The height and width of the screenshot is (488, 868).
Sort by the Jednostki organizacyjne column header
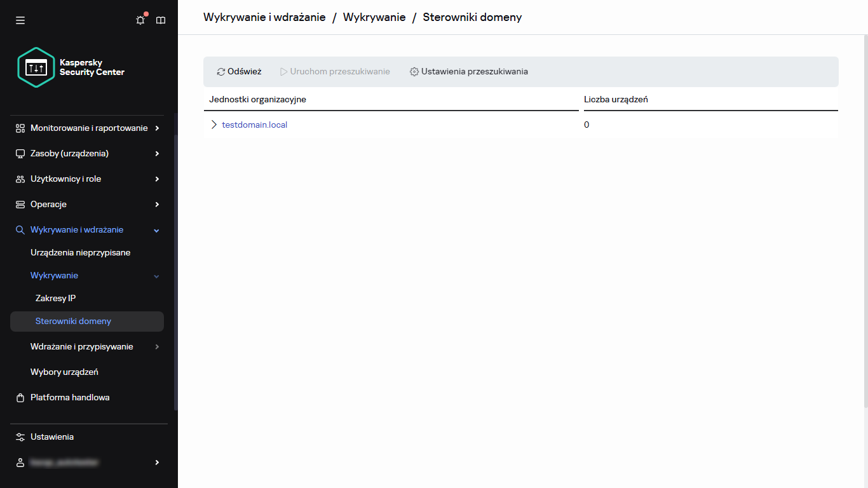tap(257, 99)
